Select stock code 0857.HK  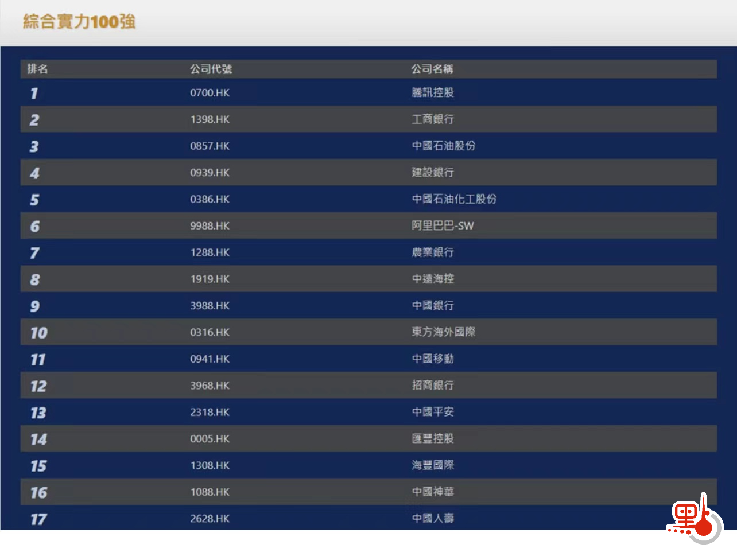tap(210, 146)
